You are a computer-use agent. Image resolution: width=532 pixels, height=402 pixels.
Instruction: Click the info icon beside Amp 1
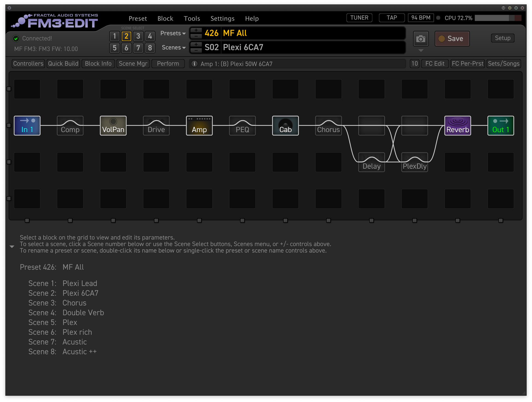click(x=194, y=64)
